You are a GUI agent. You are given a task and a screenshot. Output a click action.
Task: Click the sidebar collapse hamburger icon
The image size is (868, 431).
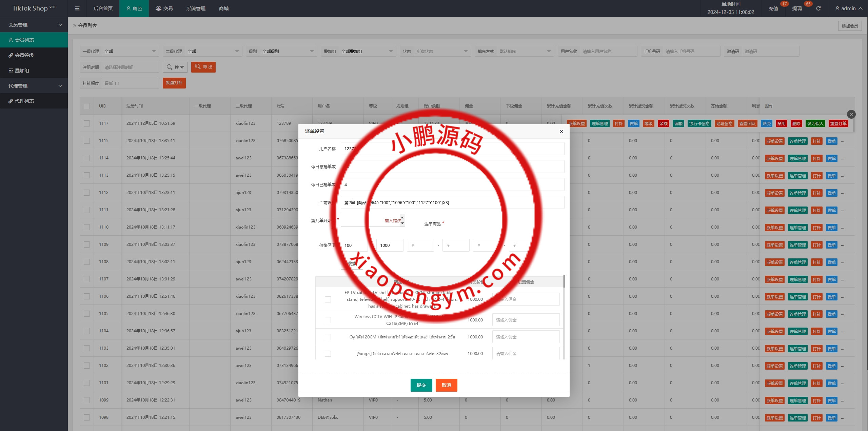coord(77,8)
